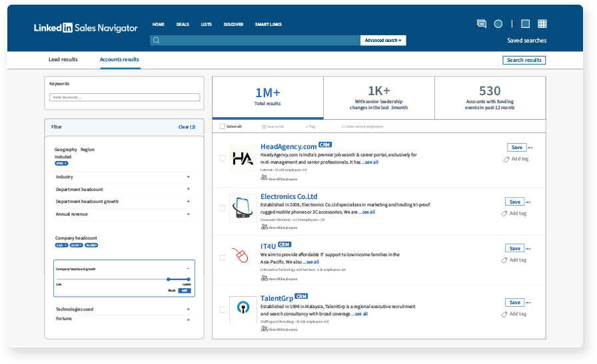Check the IT4U result checkbox
597x364 pixels.
point(223,258)
